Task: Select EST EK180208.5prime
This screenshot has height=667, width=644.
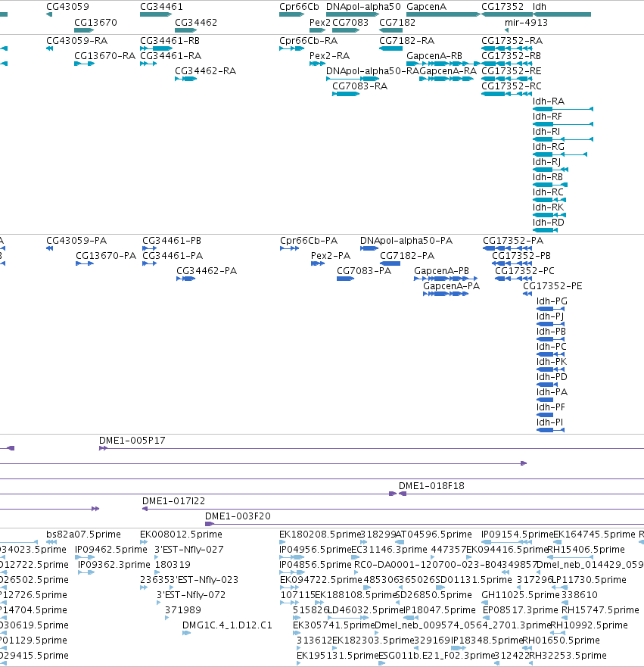Action: point(319,535)
